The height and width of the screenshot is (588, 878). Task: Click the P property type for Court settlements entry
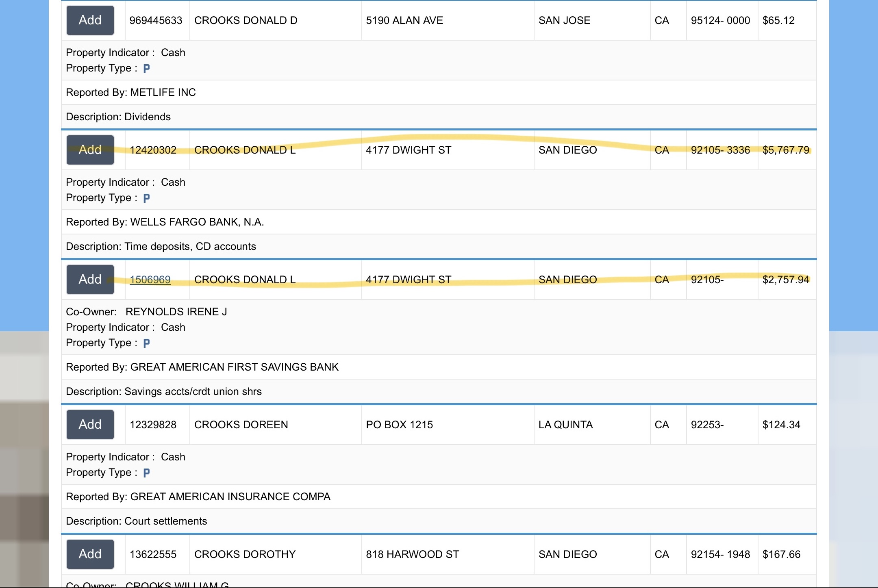(x=147, y=473)
